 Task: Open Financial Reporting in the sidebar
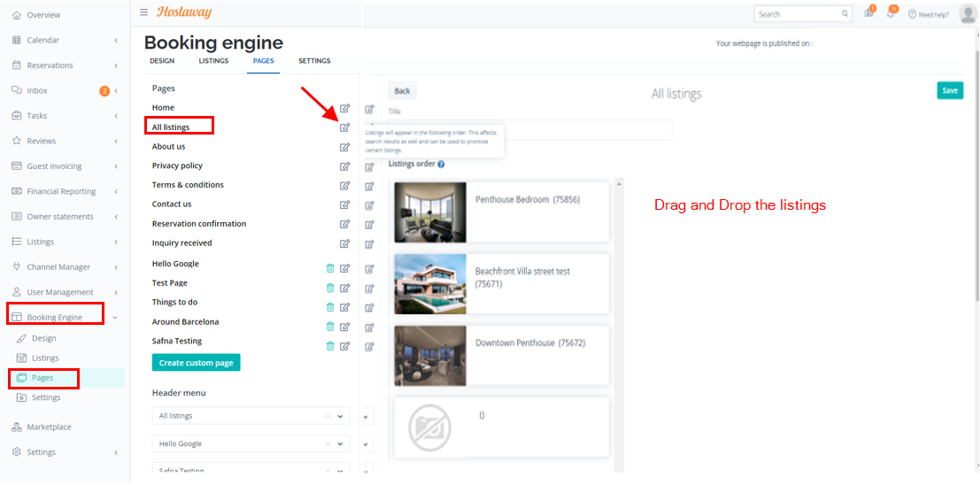point(63,192)
